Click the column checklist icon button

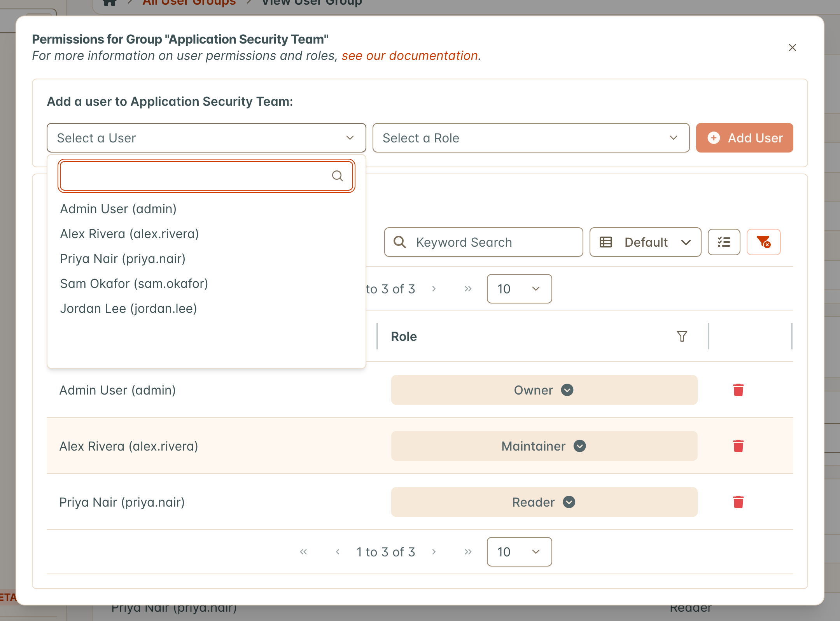click(724, 242)
